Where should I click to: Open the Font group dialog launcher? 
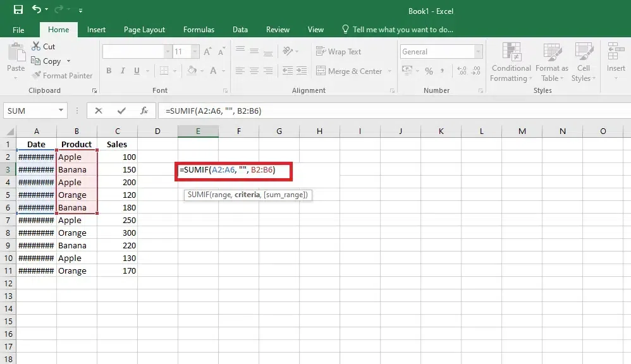click(225, 91)
